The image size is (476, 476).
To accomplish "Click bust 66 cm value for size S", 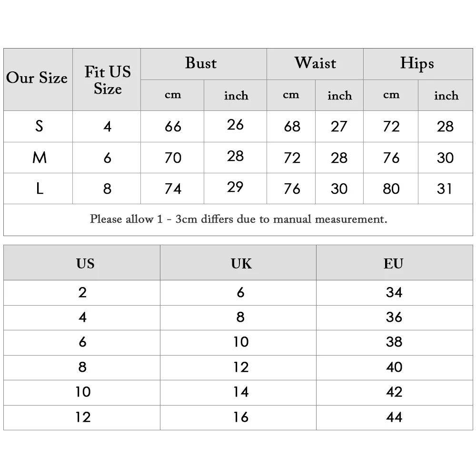I will 172,126.
